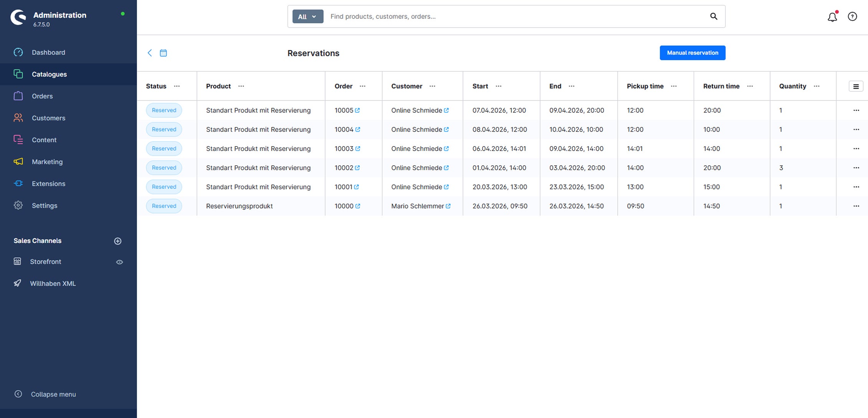Select the Reservierungsprodukt product cell
Viewport: 868px width, 418px height.
261,206
